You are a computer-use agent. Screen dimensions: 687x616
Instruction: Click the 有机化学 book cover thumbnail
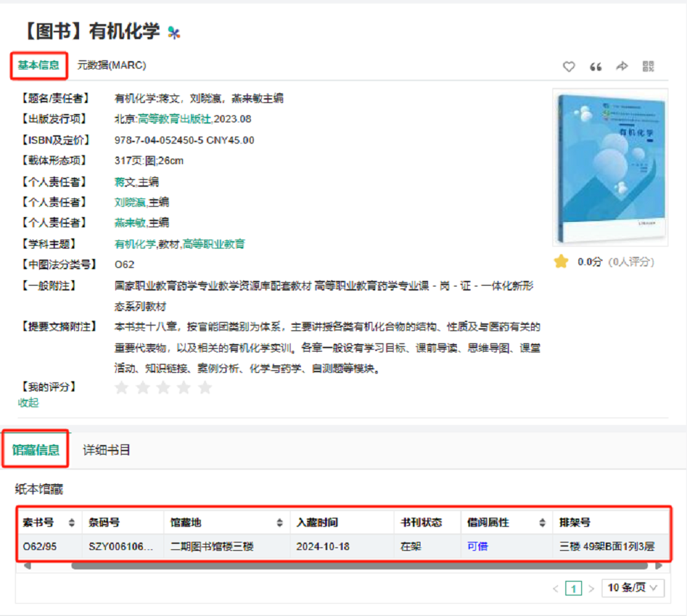pos(610,168)
